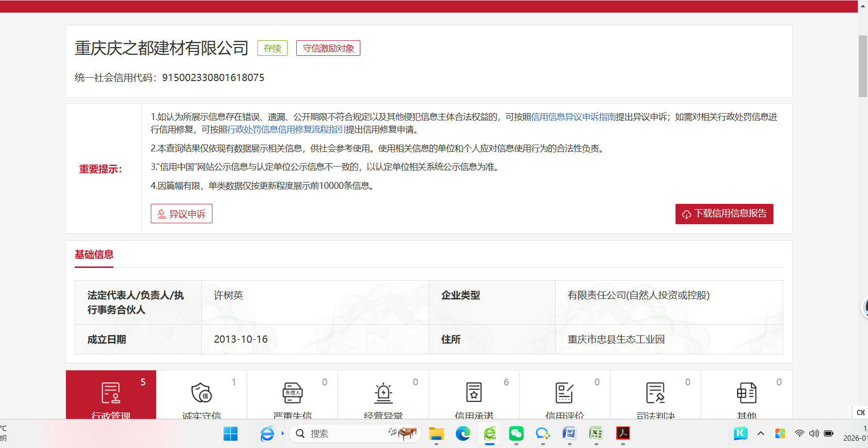The width and height of the screenshot is (868, 448).
Task: Switch to the 基础信息 tab
Action: coord(94,255)
